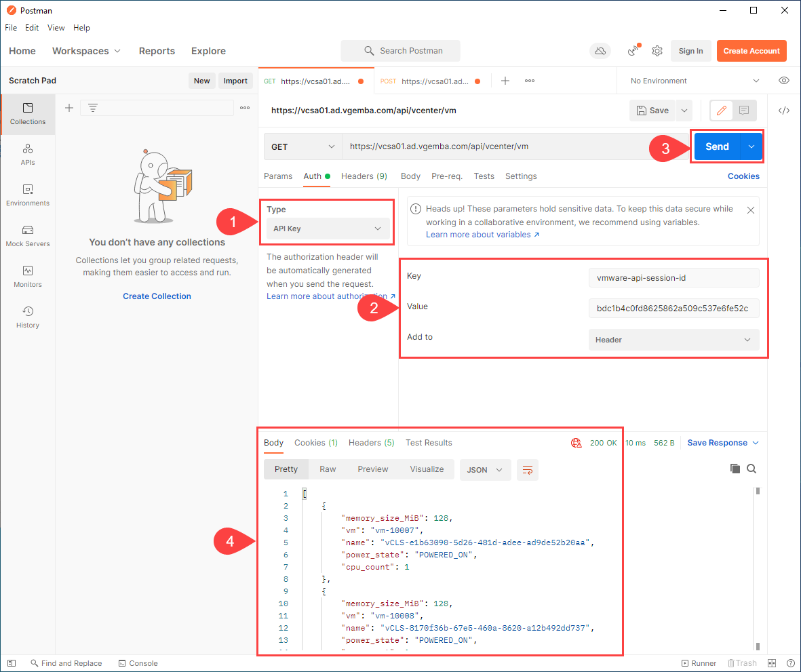Viewport: 801px width, 672px height.
Task: Click the Create Account button
Action: (751, 51)
